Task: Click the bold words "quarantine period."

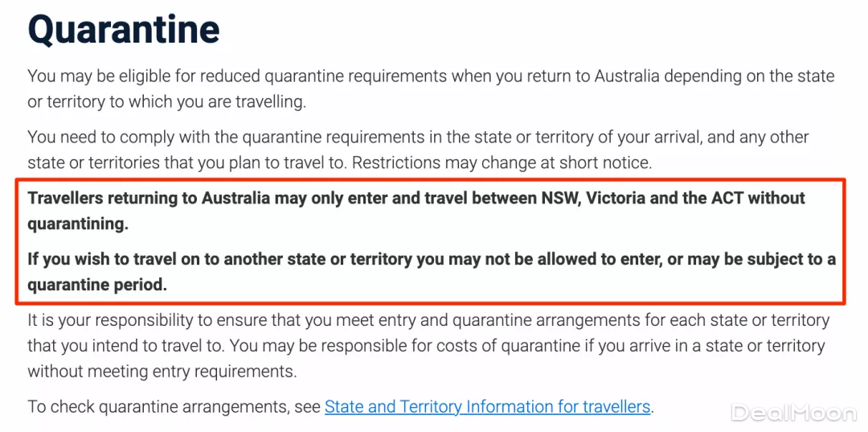Action: [x=97, y=285]
